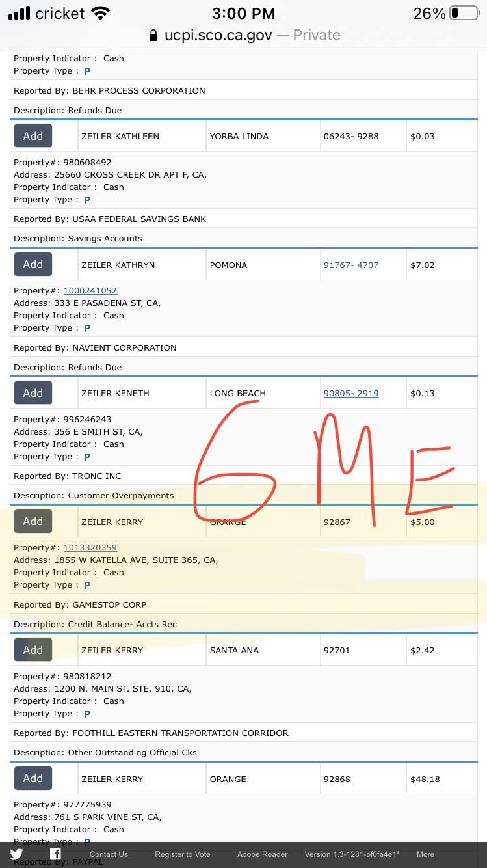The image size is (487, 868).
Task: Tap the lock icon beside ucpi.sco.ca.gov
Action: pos(153,35)
